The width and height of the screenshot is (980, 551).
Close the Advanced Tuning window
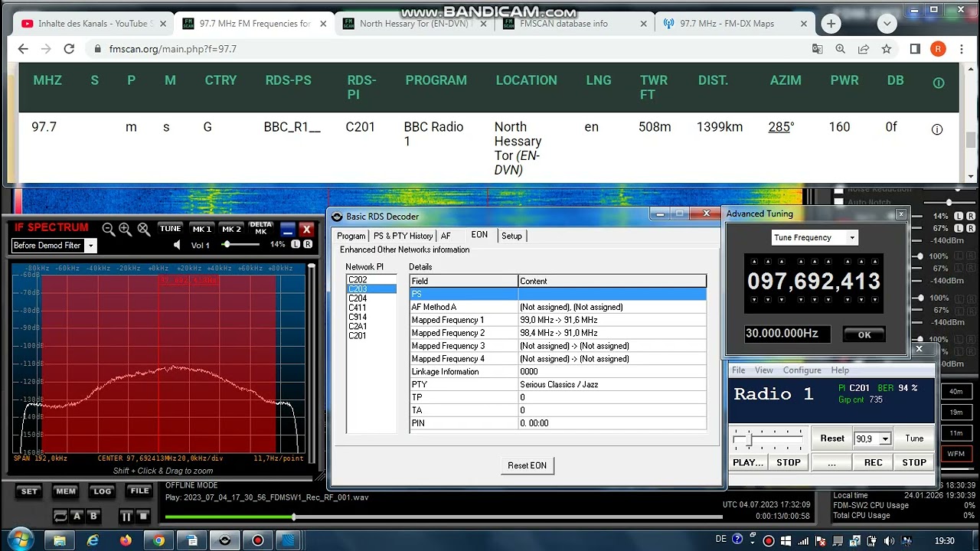pos(901,214)
